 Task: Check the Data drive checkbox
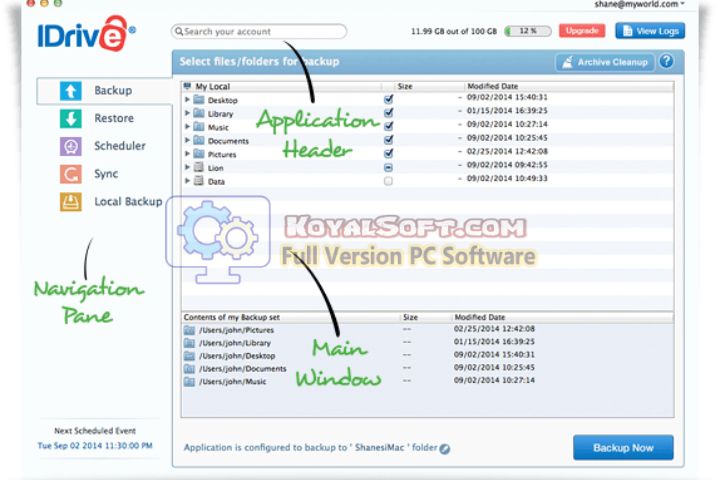tap(388, 181)
